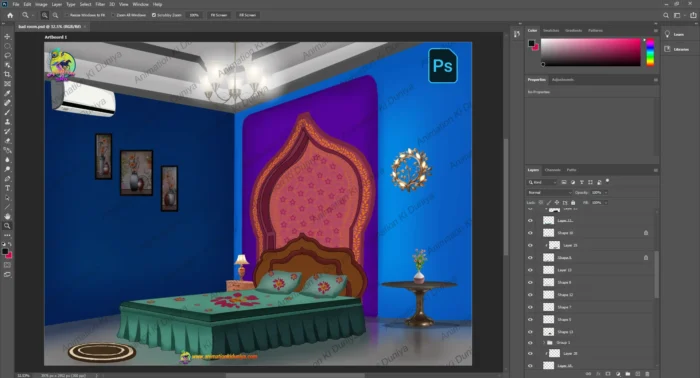Screen dimensions: 700x378
Task: Select the Pen tool
Action: (x=7, y=179)
